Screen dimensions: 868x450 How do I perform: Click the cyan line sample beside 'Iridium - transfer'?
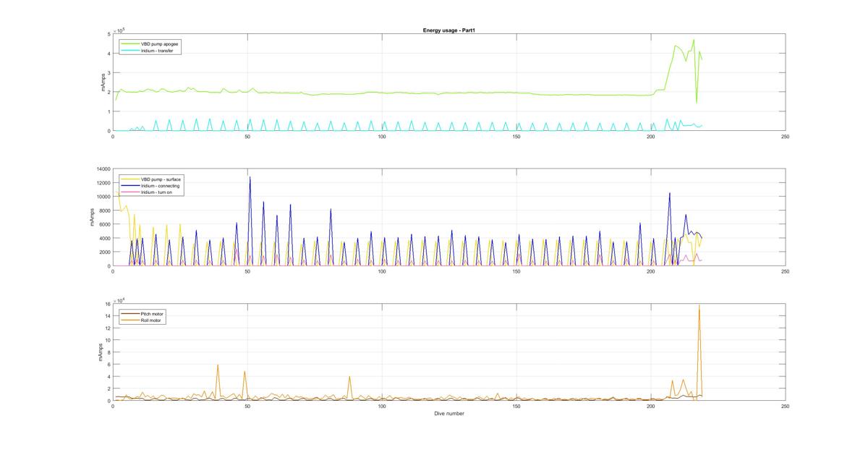[x=130, y=51]
